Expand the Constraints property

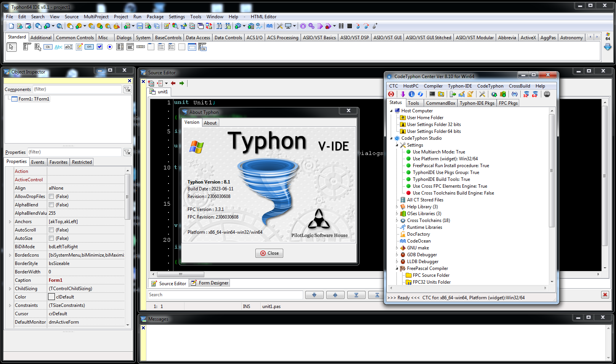point(10,305)
